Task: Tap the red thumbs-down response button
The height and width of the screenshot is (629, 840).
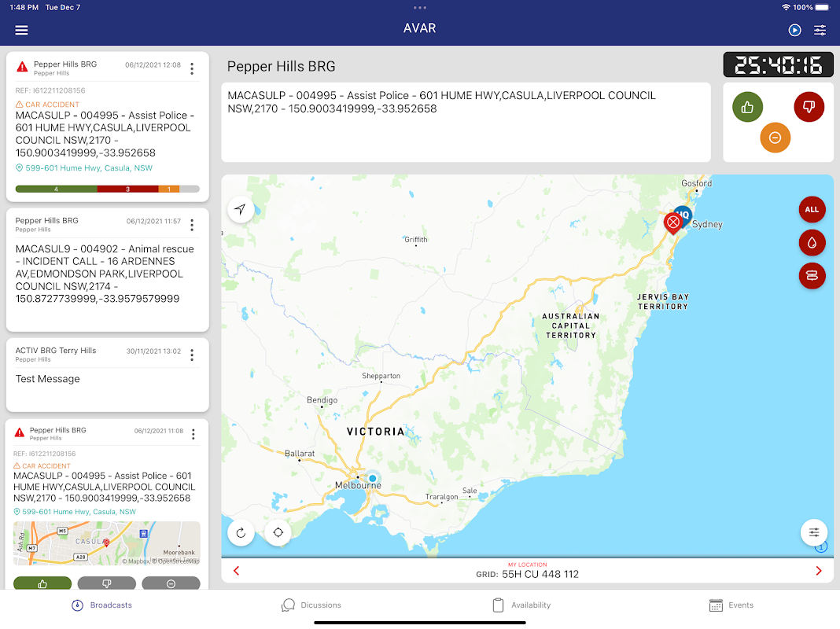Action: click(x=809, y=108)
